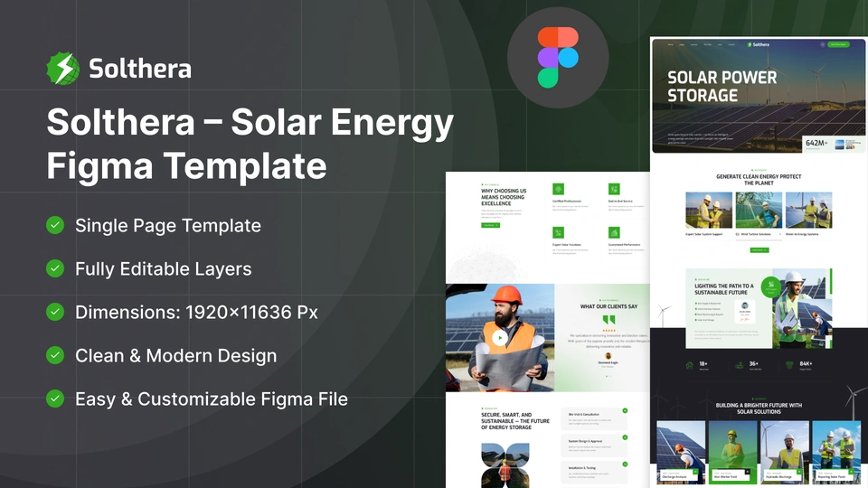The height and width of the screenshot is (488, 868).
Task: Click the Figma logo icon
Action: tap(558, 57)
